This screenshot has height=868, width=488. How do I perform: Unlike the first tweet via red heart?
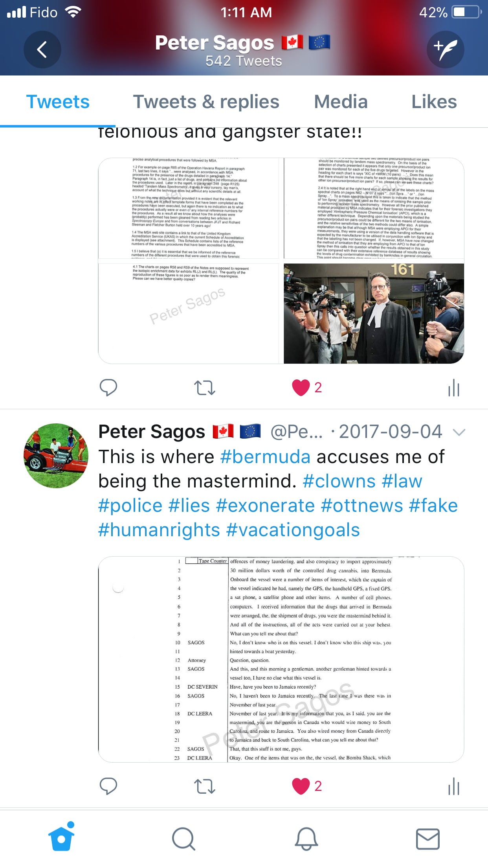[x=301, y=388]
